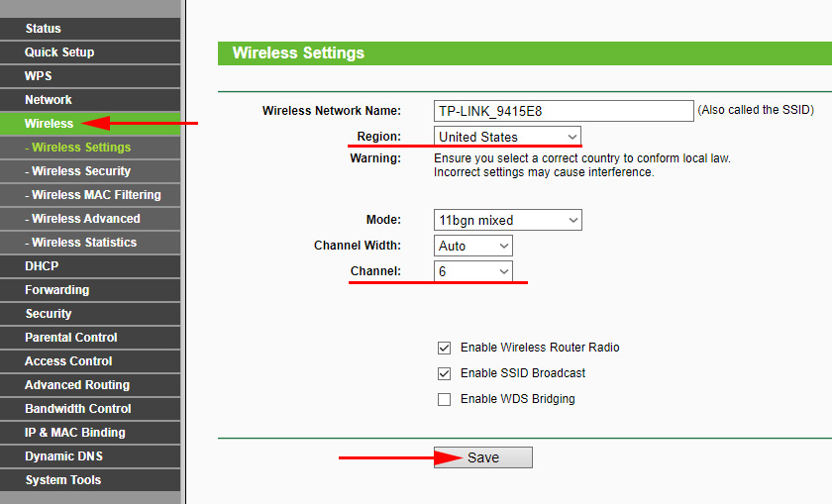The width and height of the screenshot is (832, 504).
Task: Open the Channel Width dropdown
Action: click(x=473, y=246)
